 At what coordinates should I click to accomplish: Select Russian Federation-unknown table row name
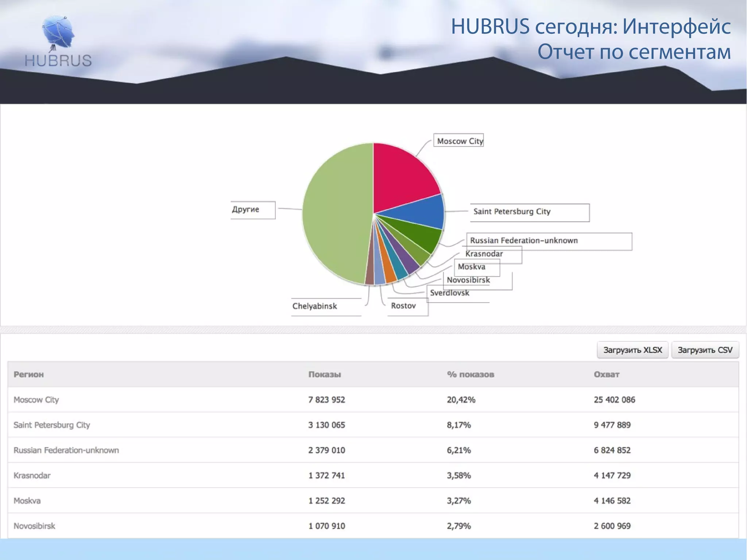tap(66, 450)
